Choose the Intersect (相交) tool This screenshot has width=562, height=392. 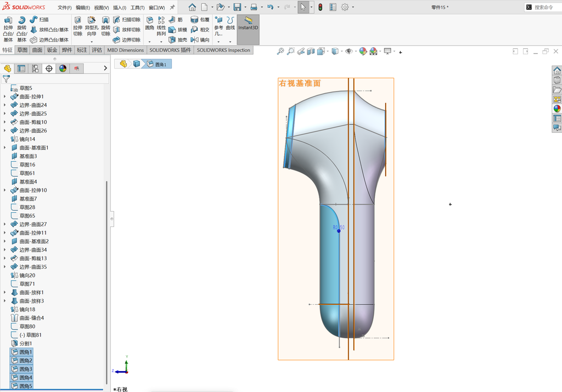200,30
